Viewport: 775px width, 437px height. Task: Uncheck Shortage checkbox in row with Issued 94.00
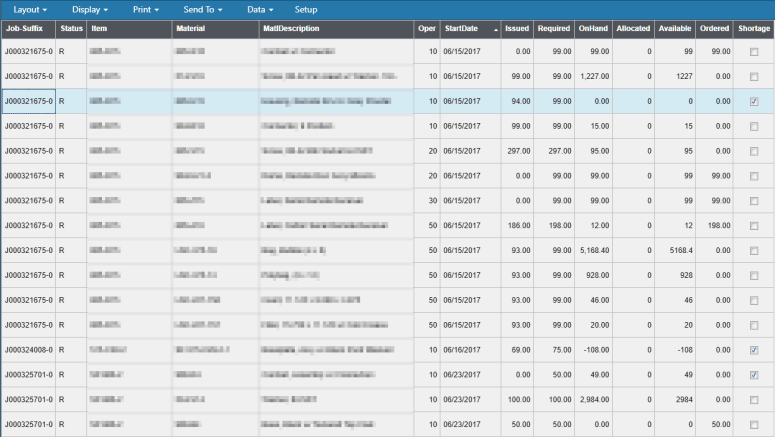click(754, 101)
